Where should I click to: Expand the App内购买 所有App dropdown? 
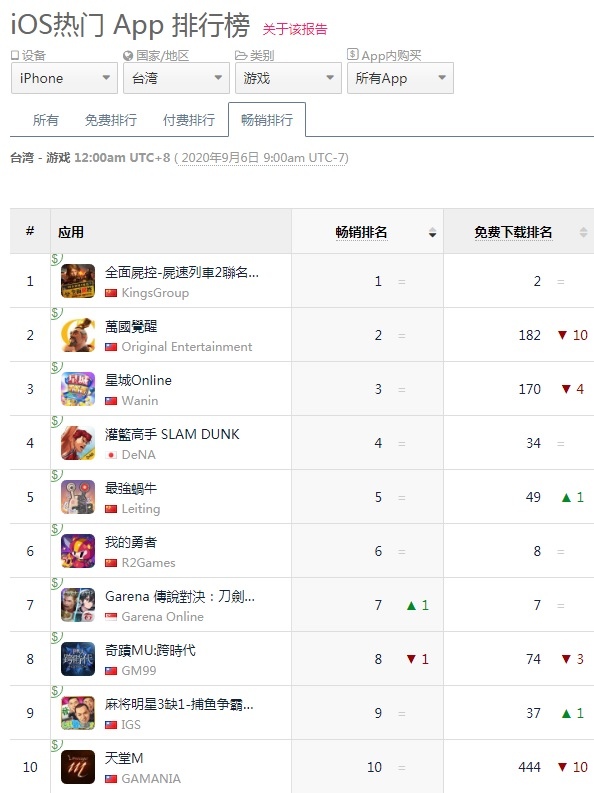[400, 78]
